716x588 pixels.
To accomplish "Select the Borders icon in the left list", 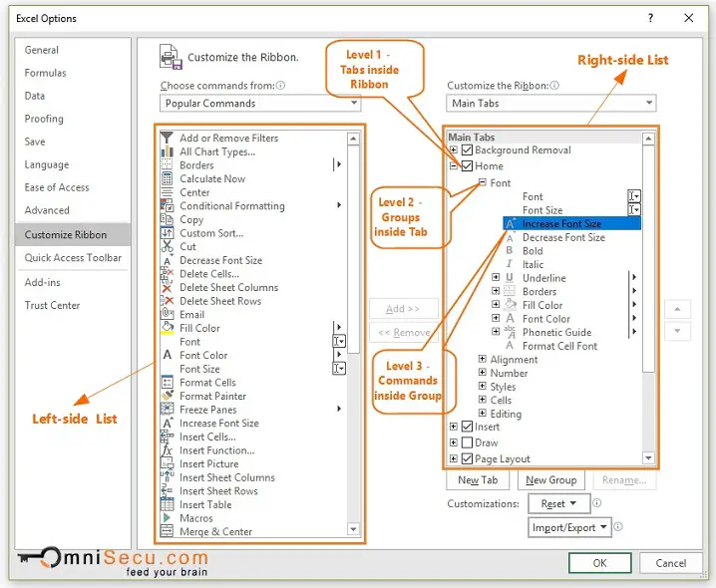I will click(x=167, y=164).
